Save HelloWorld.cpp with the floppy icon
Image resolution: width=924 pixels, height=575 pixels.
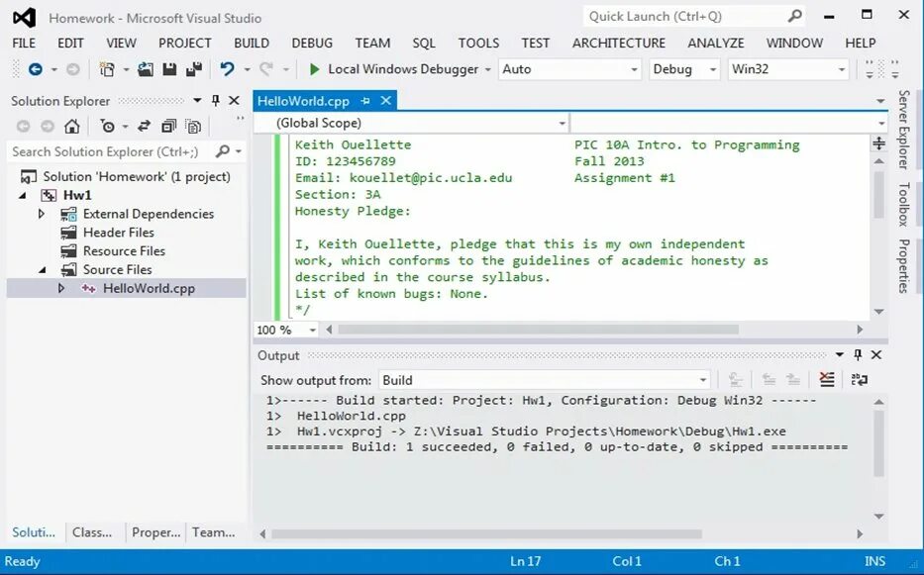coord(169,69)
